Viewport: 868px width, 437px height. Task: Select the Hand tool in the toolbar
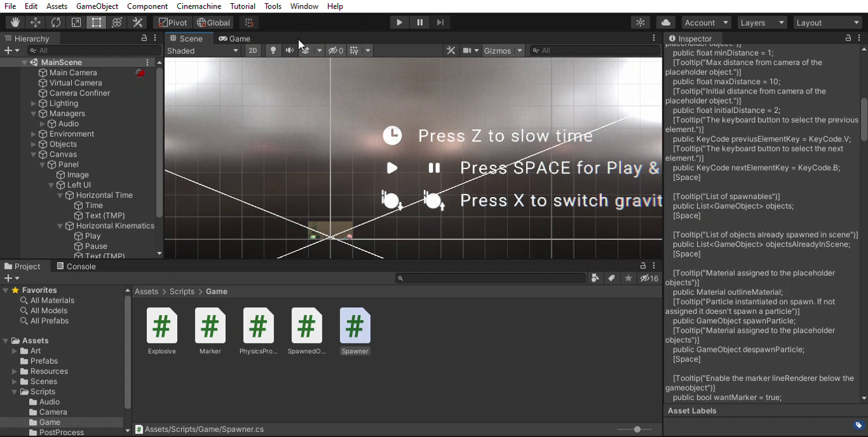pos(15,23)
